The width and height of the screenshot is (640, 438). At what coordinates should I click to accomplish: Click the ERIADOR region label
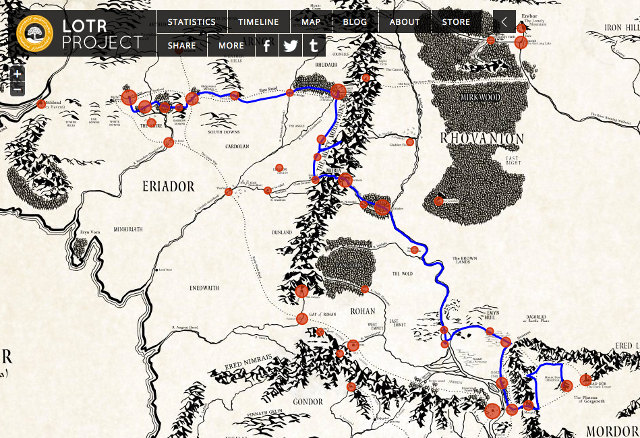coord(168,187)
